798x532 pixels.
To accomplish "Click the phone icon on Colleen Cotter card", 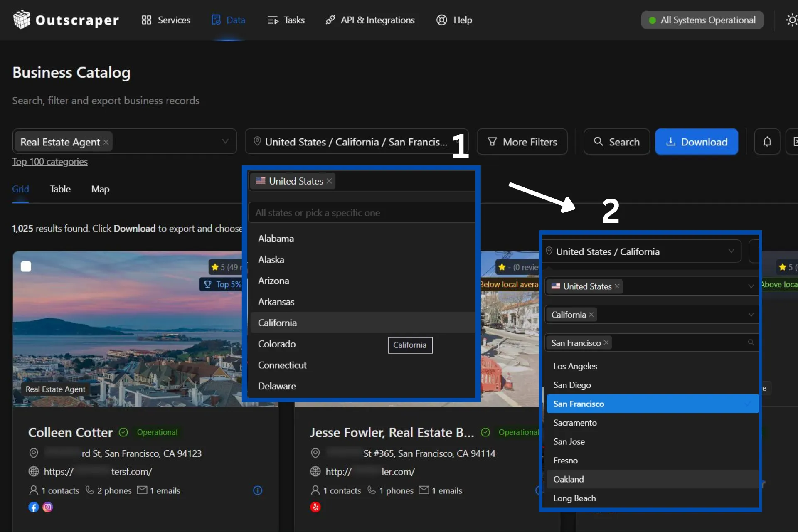I will tap(90, 490).
